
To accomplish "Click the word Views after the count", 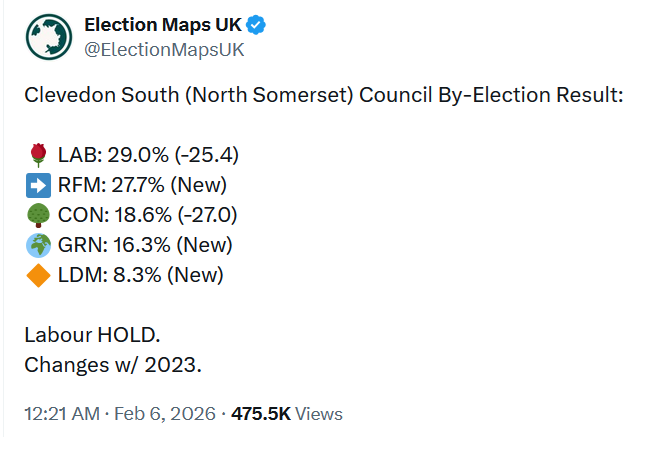I will 319,413.
